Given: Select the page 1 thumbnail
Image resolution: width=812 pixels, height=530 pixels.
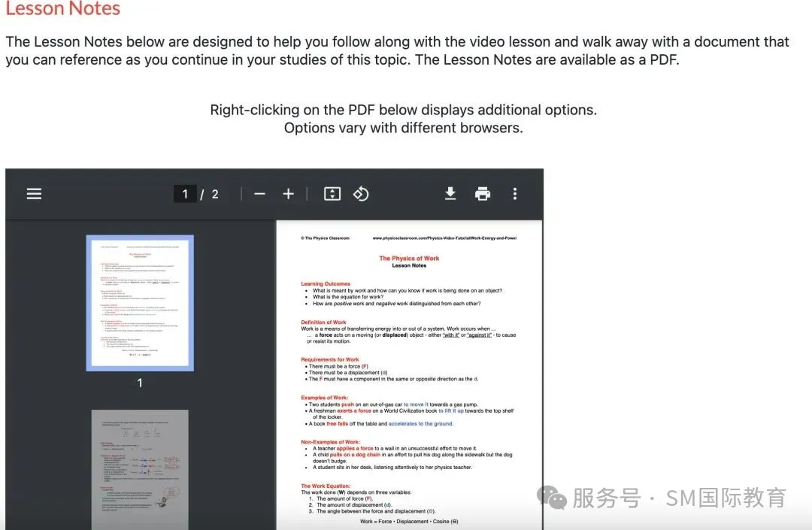Looking at the screenshot, I should (x=140, y=302).
